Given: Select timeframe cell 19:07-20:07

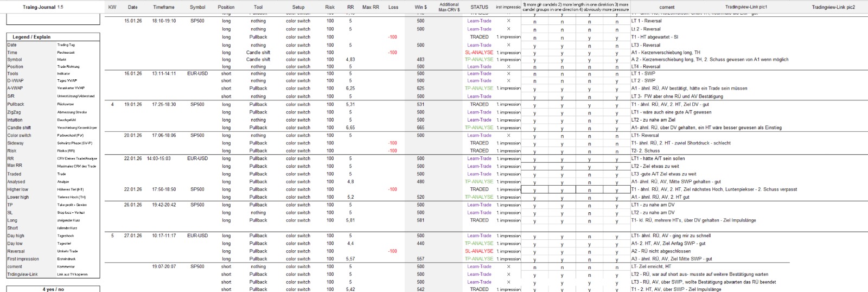Looking at the screenshot, I should tap(164, 266).
